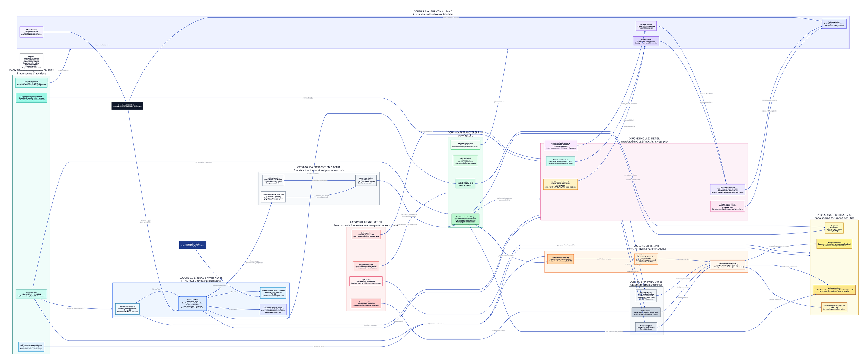This screenshot has height=364, width=868.
Task: Click the 'Chaîne qualité' node
Action: (x=366, y=235)
